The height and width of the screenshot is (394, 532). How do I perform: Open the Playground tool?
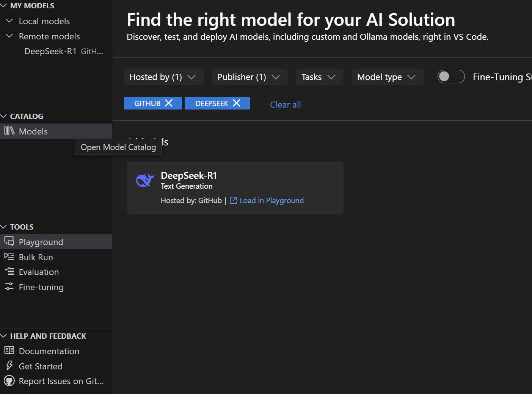pyautogui.click(x=56, y=242)
